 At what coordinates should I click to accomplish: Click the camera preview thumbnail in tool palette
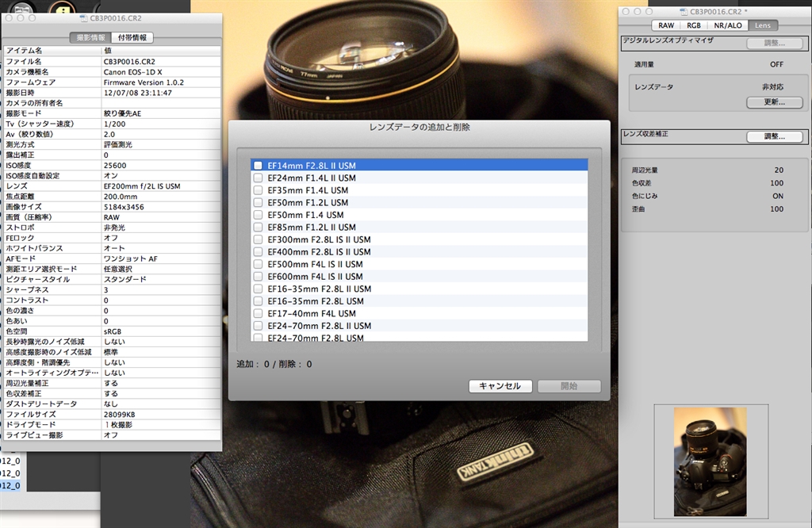tap(710, 461)
